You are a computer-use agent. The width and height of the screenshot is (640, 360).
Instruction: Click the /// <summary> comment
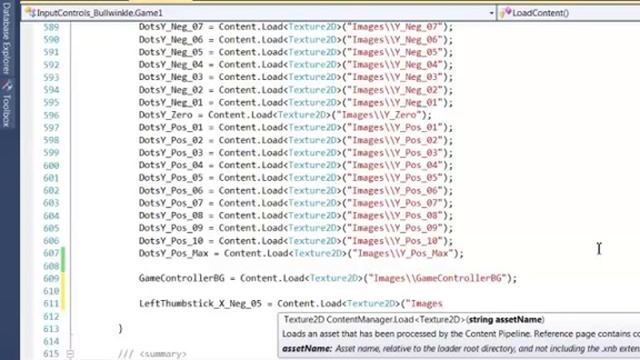[152, 354]
